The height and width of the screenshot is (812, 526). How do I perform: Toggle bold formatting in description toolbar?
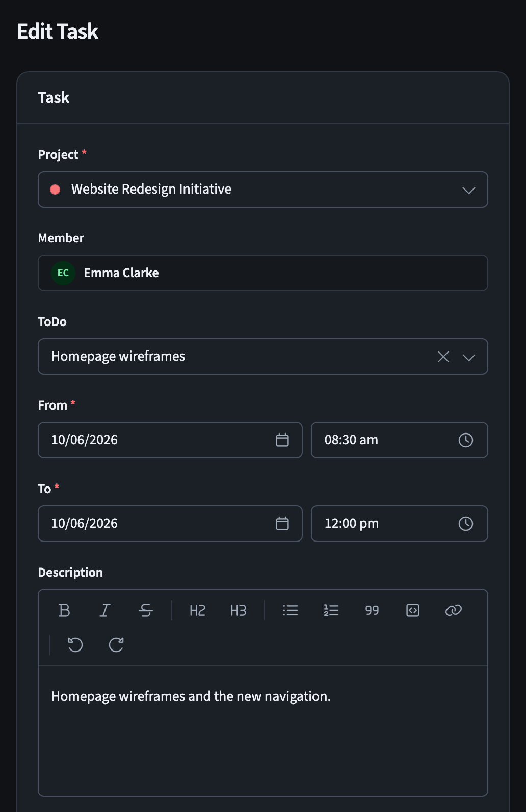(x=64, y=610)
